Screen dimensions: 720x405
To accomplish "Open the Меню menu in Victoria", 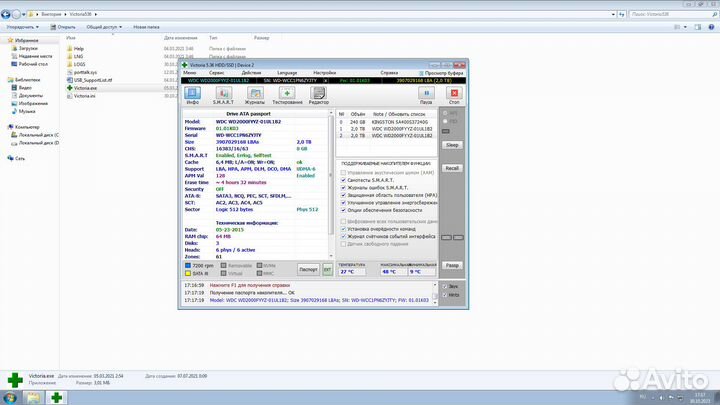I will coord(190,73).
